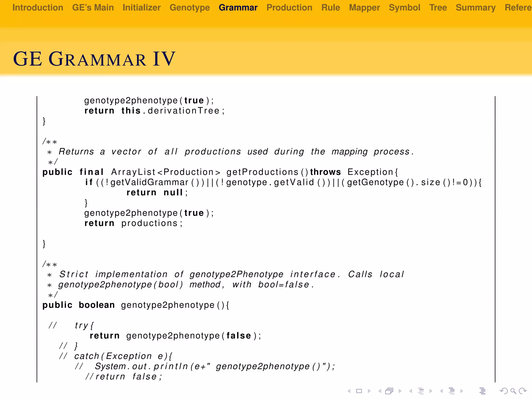Go to next frame arrow
This screenshot has height=399, width=532.
click(400, 391)
